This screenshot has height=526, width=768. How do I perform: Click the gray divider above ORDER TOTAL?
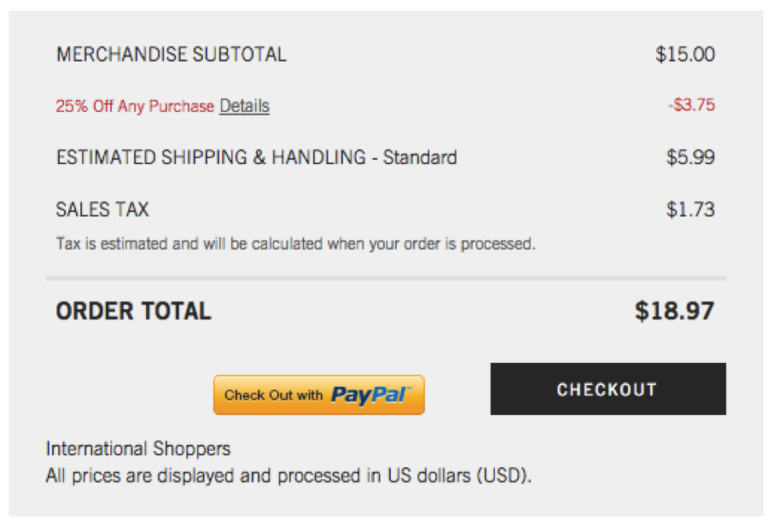click(385, 278)
